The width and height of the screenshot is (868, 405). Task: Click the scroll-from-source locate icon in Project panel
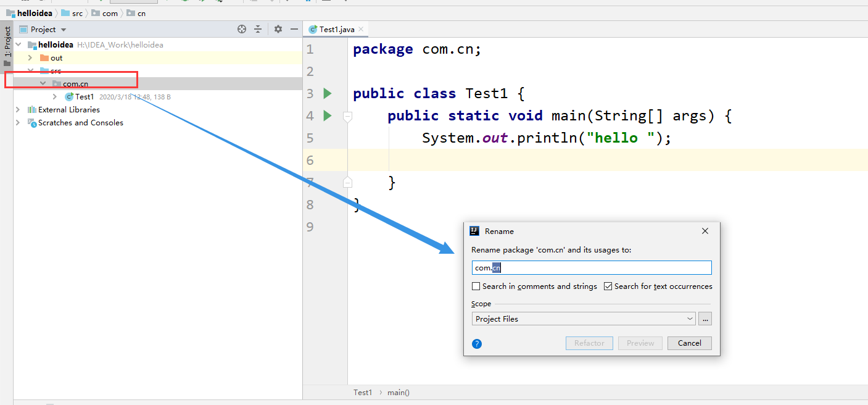[x=242, y=29]
